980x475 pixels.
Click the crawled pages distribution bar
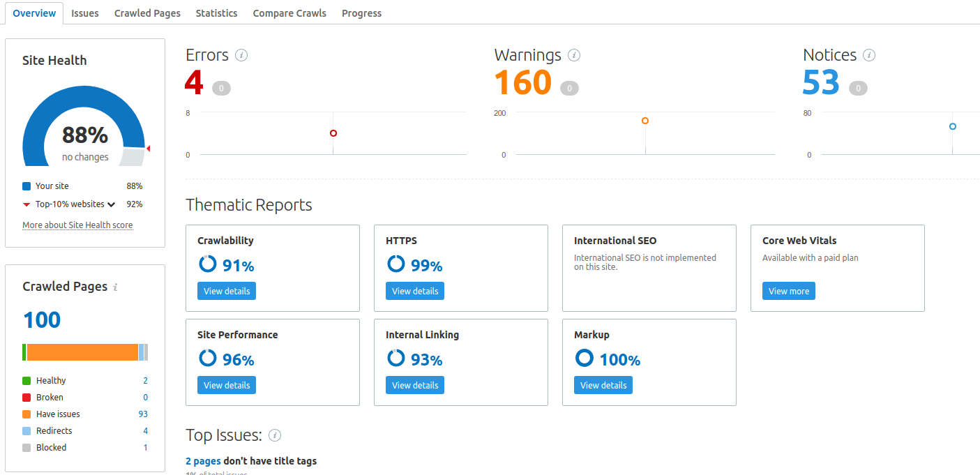[84, 352]
